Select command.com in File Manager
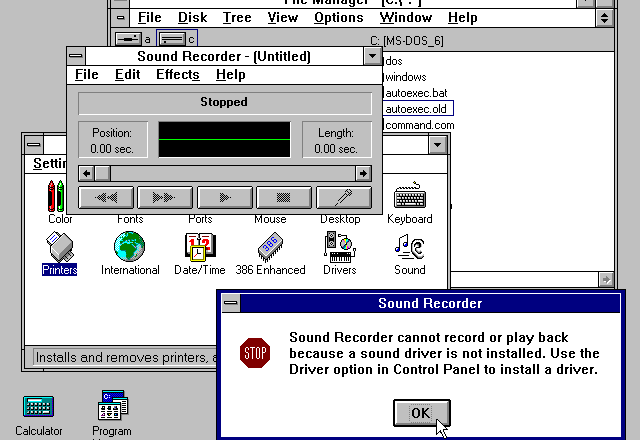640x440 pixels. [420, 125]
